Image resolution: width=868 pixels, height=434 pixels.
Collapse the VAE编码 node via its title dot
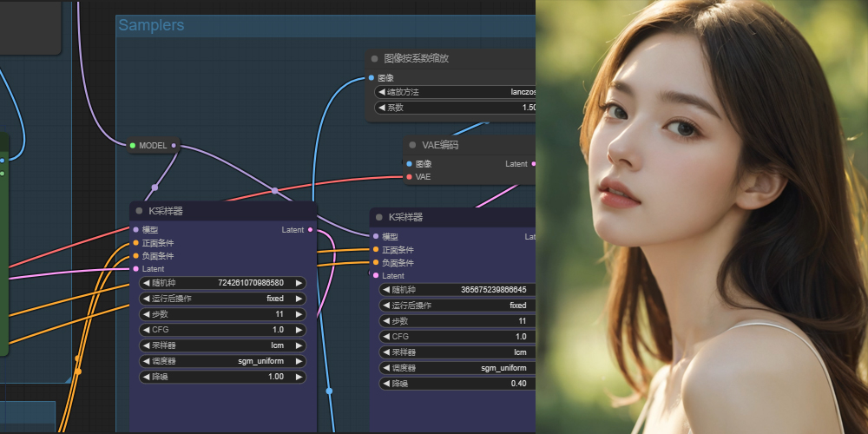pyautogui.click(x=412, y=145)
